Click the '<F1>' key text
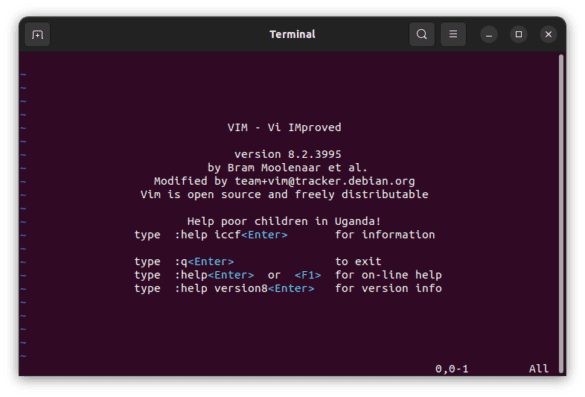This screenshot has height=397, width=585. tap(308, 275)
